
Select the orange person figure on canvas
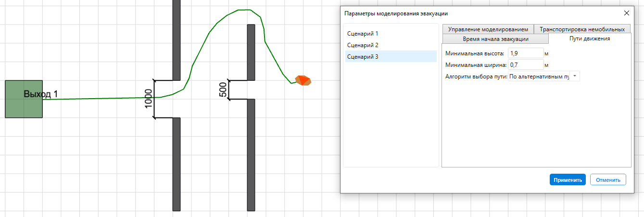coord(303,80)
